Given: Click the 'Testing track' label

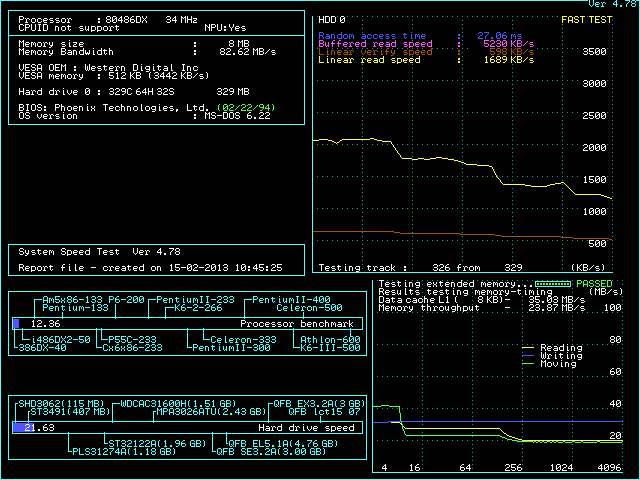Looking at the screenshot, I should pyautogui.click(x=357, y=268).
